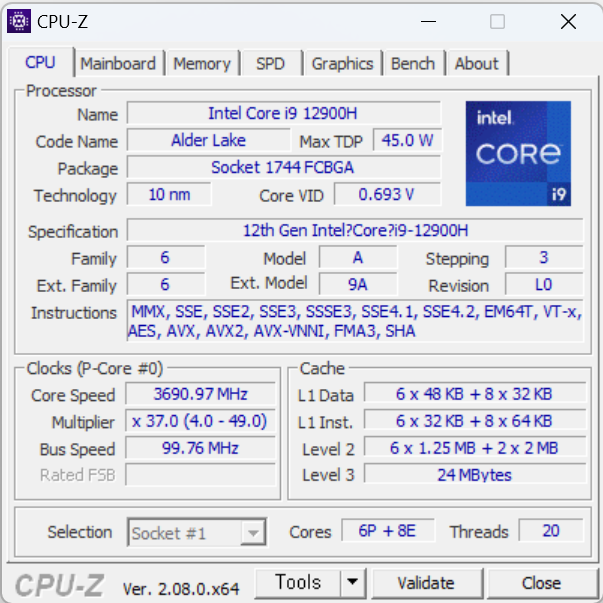The image size is (603, 603).
Task: Click the Technology value 10 nm
Action: [x=169, y=195]
